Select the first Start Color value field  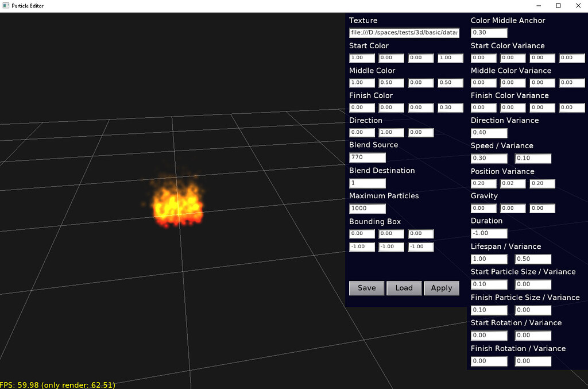pos(361,57)
